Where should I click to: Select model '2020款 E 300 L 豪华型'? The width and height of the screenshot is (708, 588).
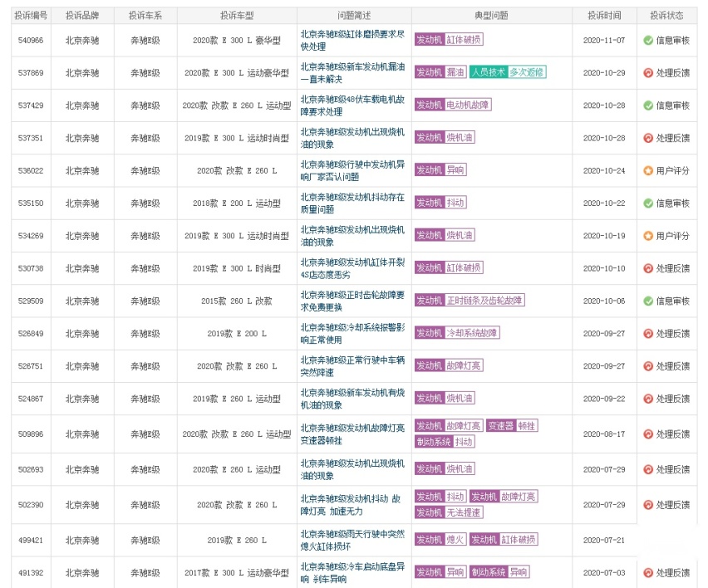point(237,40)
